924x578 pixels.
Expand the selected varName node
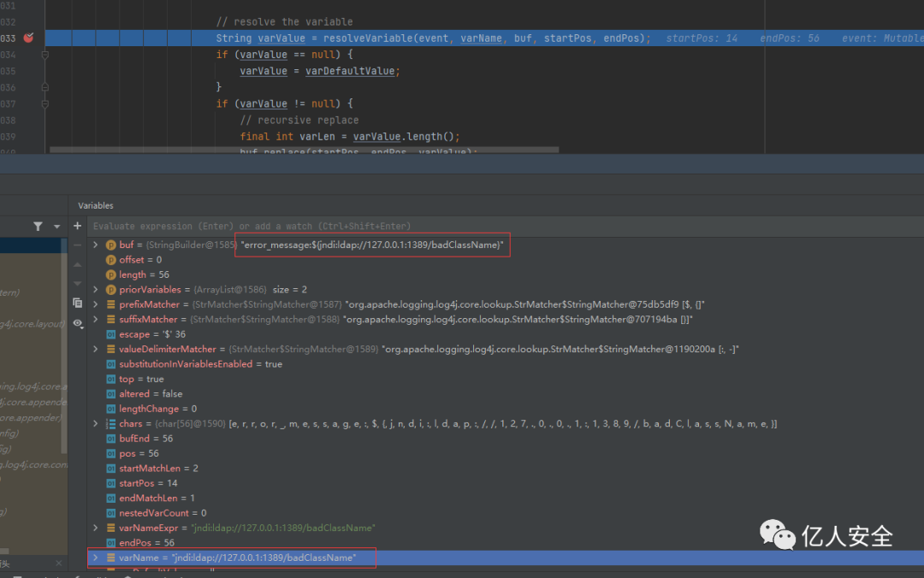(x=96, y=557)
